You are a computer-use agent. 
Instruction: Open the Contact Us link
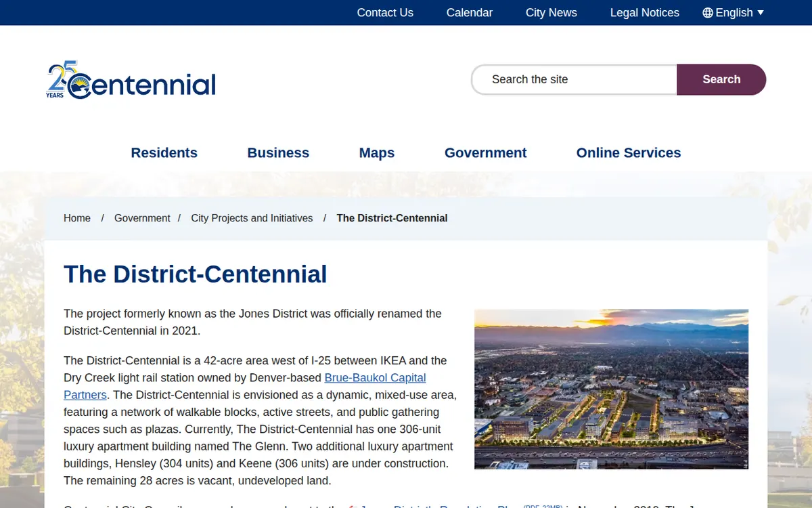coord(385,13)
